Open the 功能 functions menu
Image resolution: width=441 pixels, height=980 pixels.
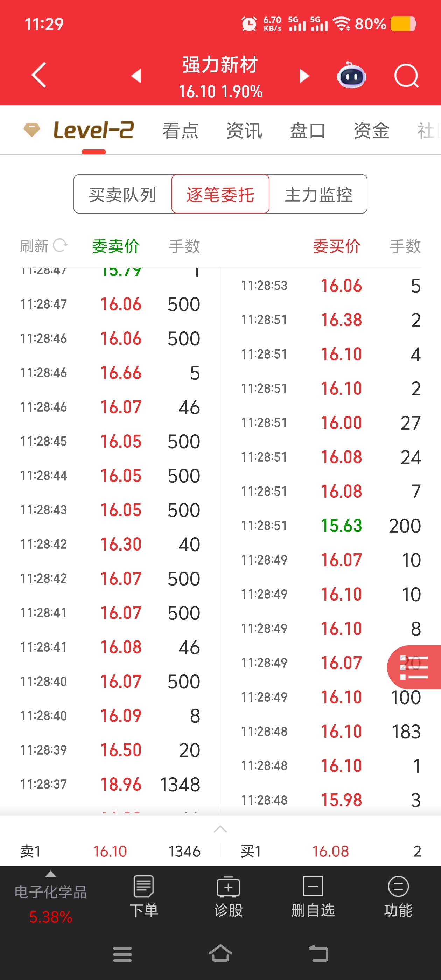[x=398, y=896]
